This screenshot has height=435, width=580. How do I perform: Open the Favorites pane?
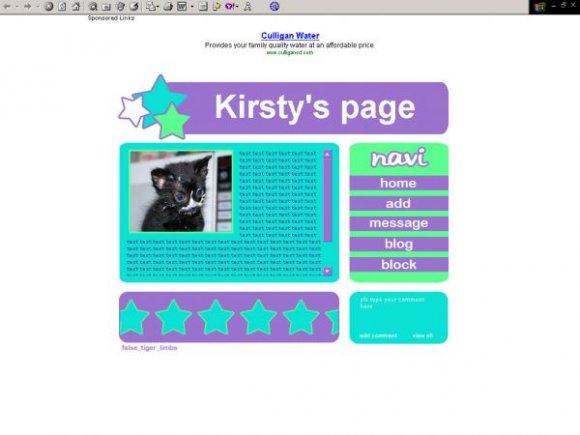pos(106,6)
